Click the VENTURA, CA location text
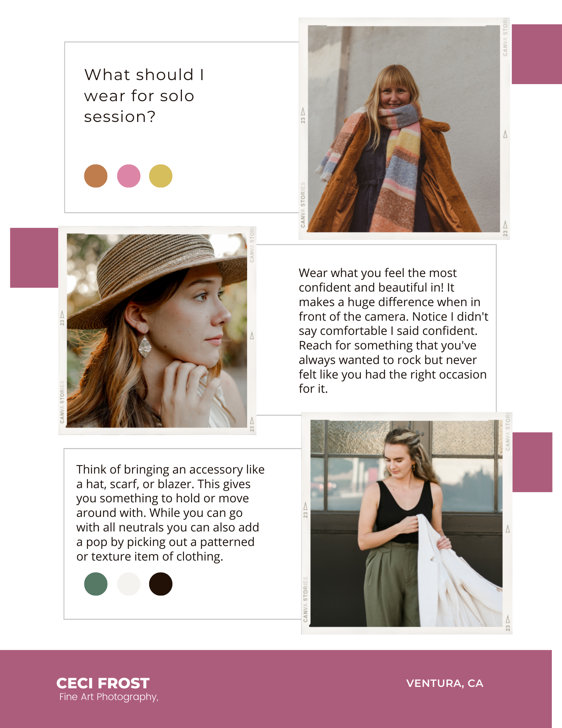Screen dimensions: 562x728 [x=445, y=683]
